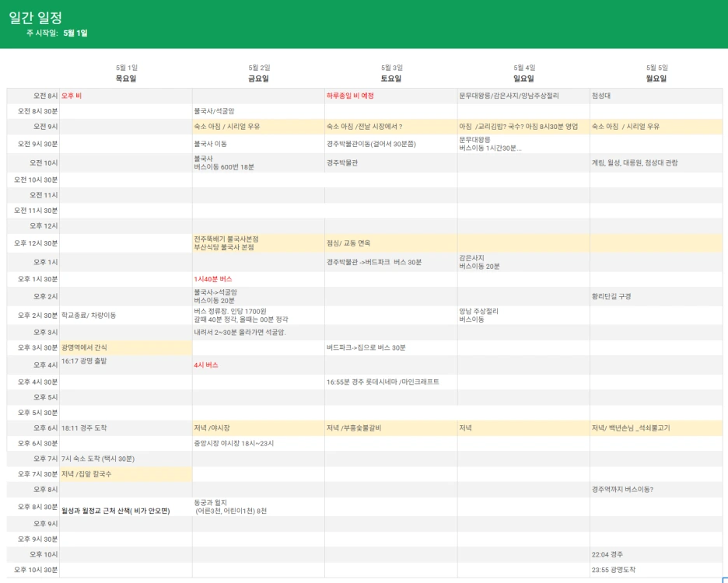Select the '광명역에서 간식' cell
The image size is (728, 583).
[126, 347]
